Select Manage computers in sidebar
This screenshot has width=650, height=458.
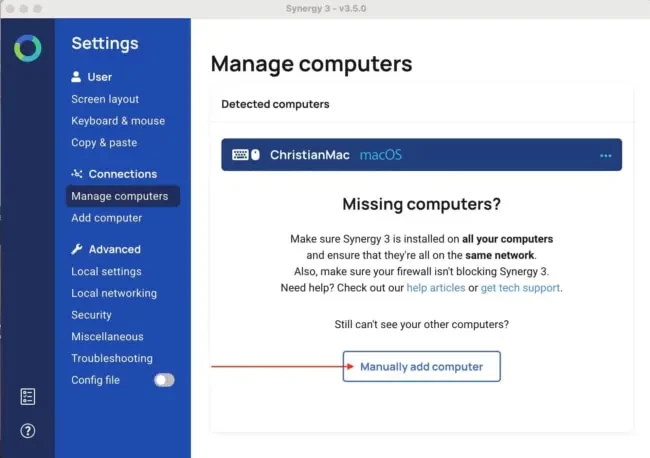point(123,196)
